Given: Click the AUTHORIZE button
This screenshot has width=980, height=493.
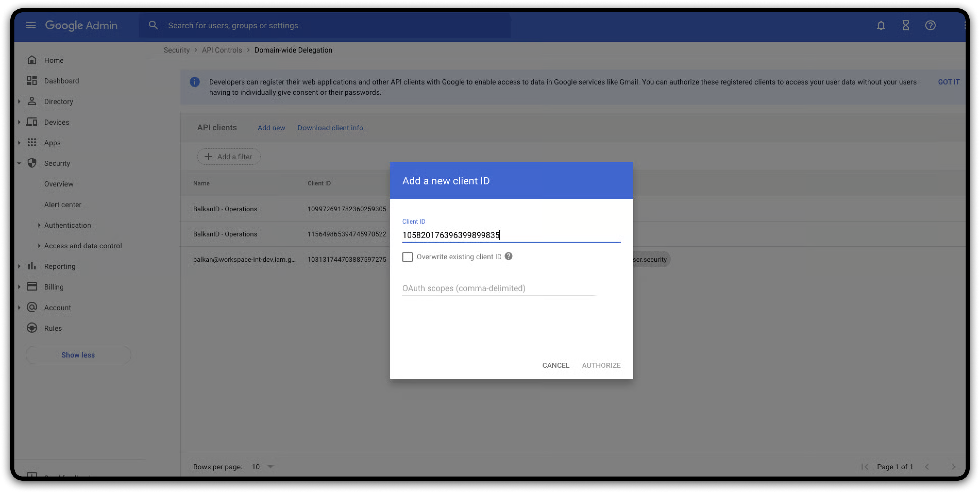Looking at the screenshot, I should pos(601,365).
